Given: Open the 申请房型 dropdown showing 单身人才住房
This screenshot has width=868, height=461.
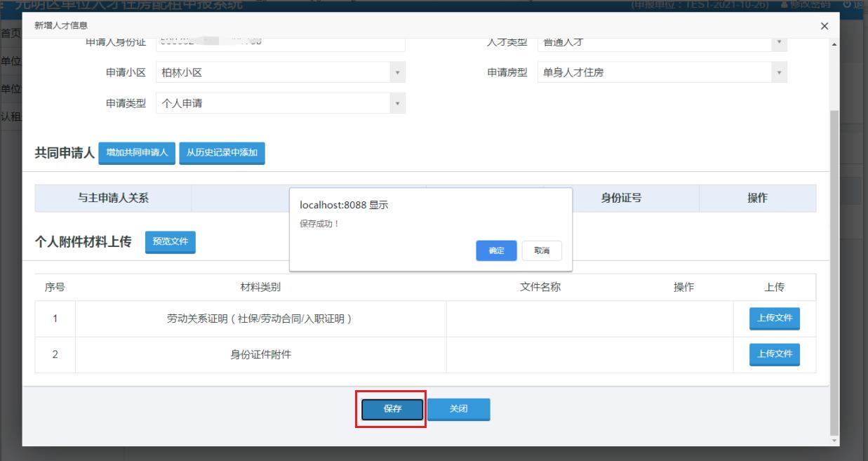Looking at the screenshot, I should (777, 72).
